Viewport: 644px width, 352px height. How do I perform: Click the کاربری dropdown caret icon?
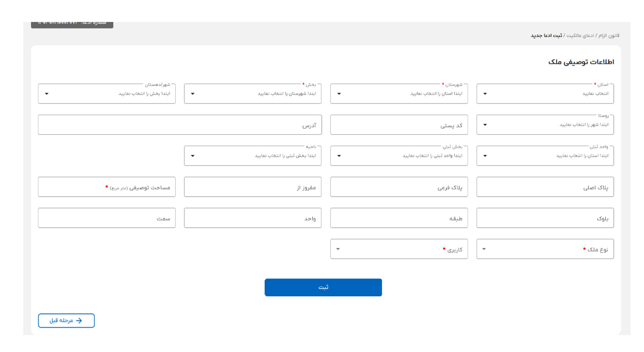338,249
